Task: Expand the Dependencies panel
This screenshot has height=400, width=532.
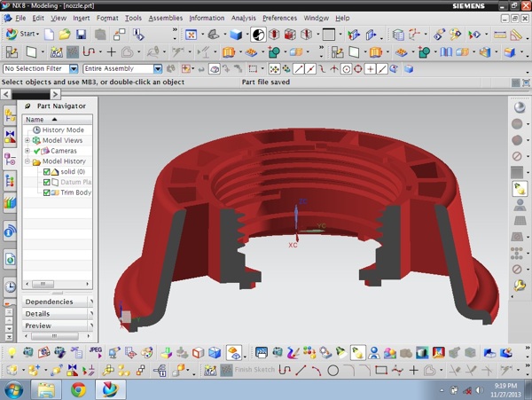Action: pyautogui.click(x=58, y=302)
